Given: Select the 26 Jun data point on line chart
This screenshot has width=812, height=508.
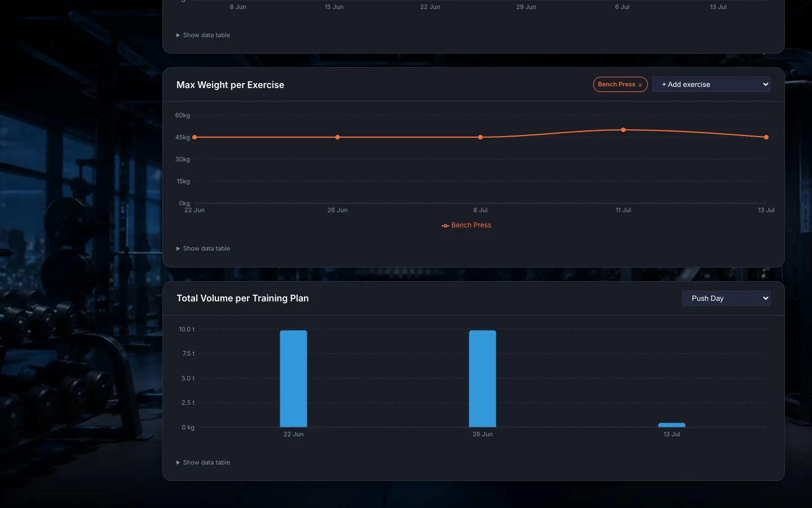Looking at the screenshot, I should coord(338,137).
